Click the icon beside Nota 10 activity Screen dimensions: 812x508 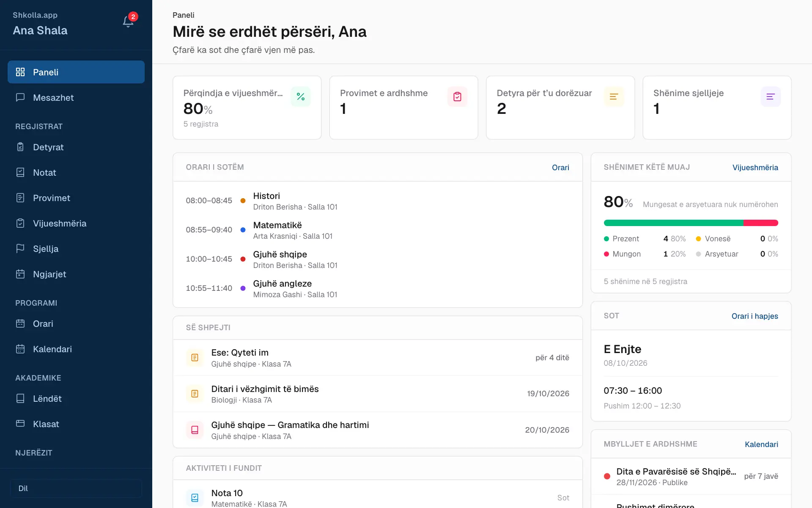coord(195,498)
